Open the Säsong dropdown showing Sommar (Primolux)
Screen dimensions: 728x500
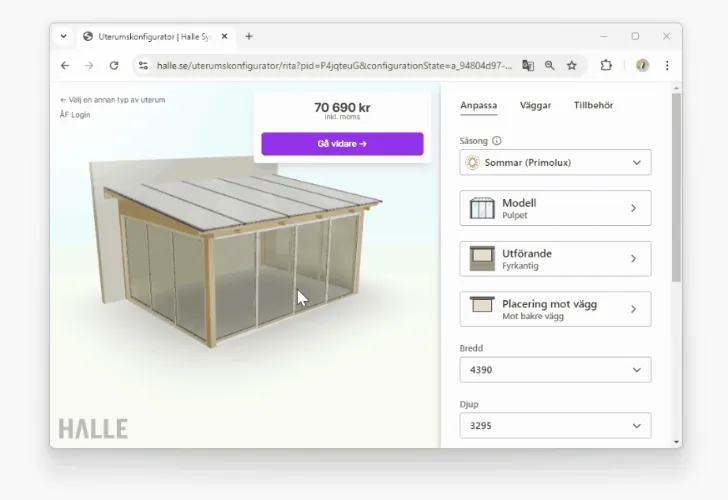pos(555,162)
